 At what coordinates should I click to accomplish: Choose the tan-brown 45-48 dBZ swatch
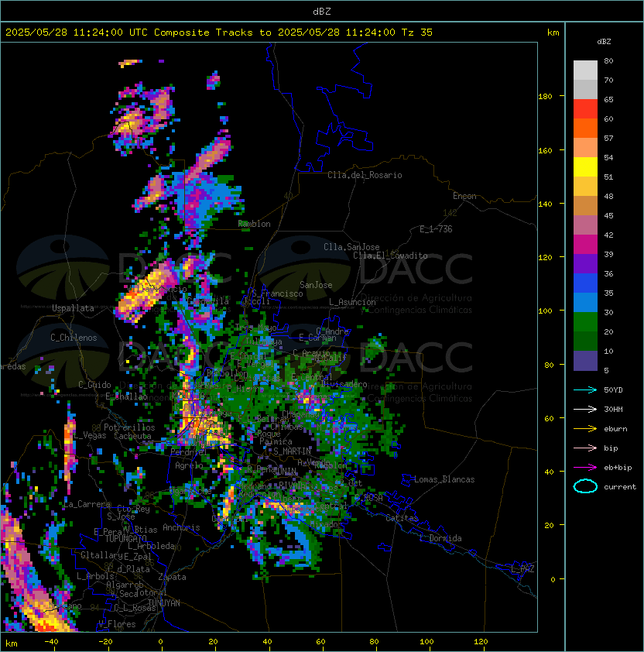coord(585,205)
